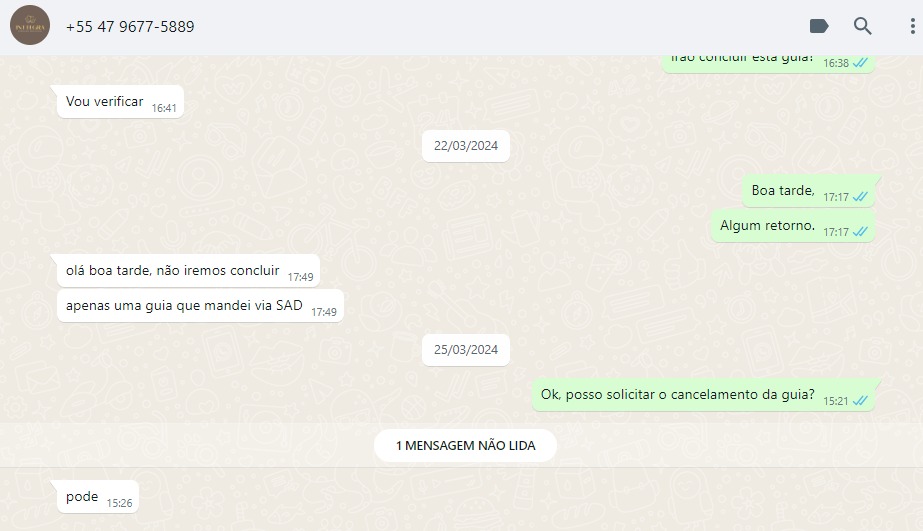Select the "Vou verificar" message bubble

tap(120, 102)
